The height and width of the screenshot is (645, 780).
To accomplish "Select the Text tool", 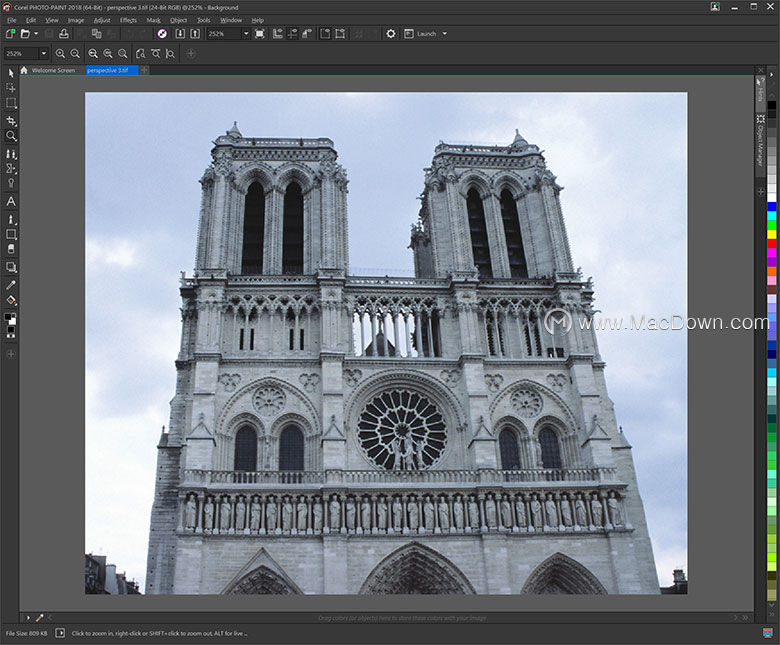I will (11, 201).
